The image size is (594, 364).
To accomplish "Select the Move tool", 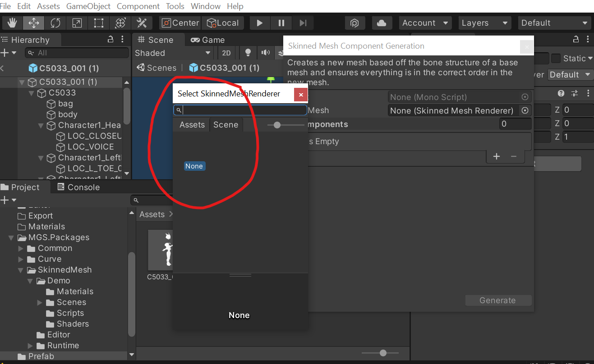I will (x=34, y=23).
